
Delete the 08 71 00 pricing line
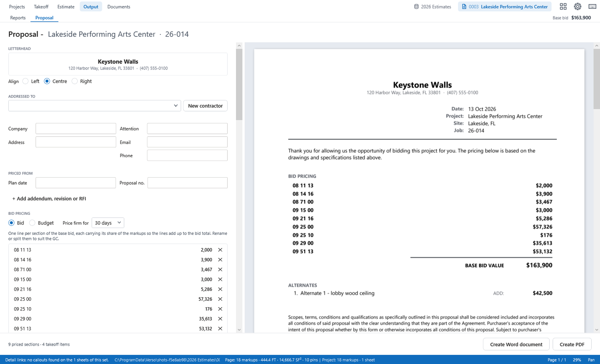click(220, 270)
